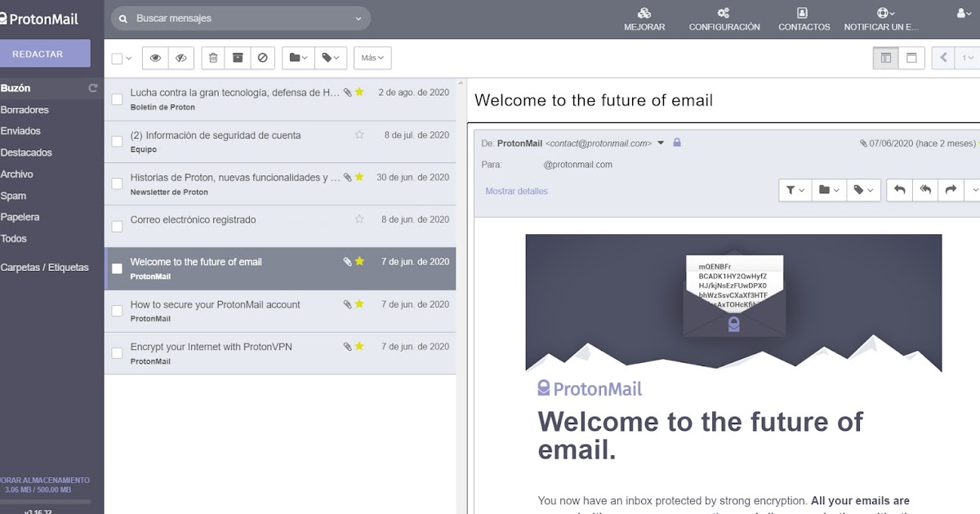Reply all using double-arrow icon
980x514 pixels.
click(925, 189)
